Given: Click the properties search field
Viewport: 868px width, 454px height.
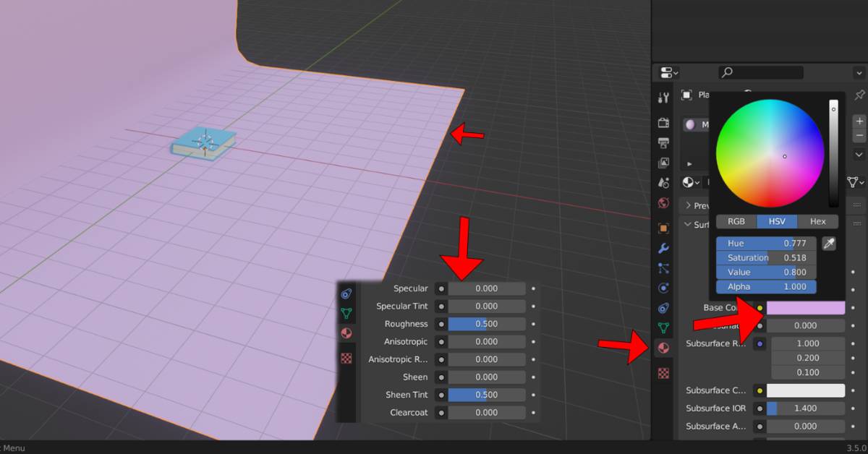Looking at the screenshot, I should coord(759,72).
